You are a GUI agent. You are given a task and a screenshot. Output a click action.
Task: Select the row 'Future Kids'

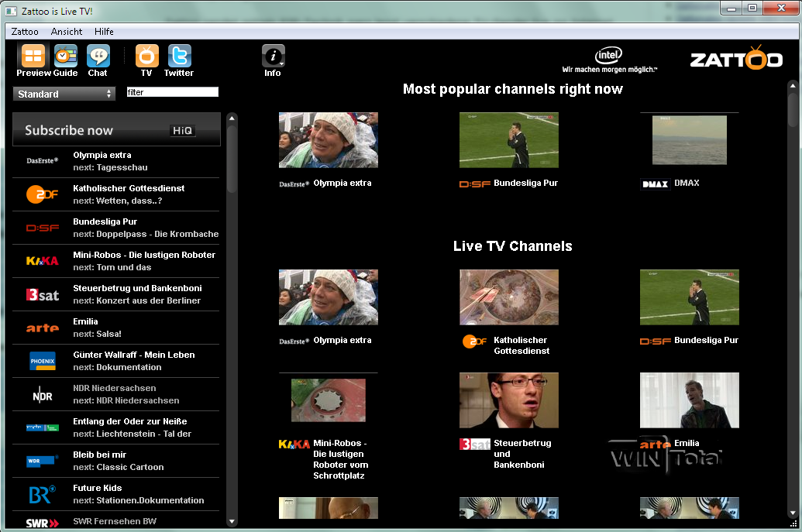(116, 494)
